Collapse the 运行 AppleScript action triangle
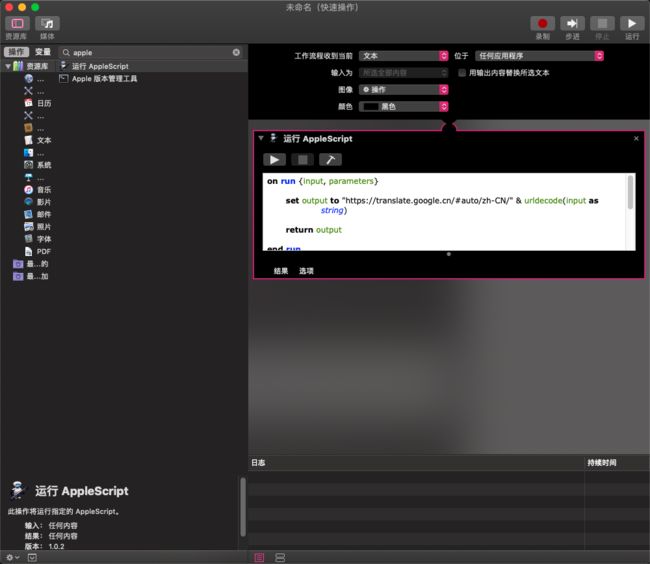The height and width of the screenshot is (564, 650). 261,138
